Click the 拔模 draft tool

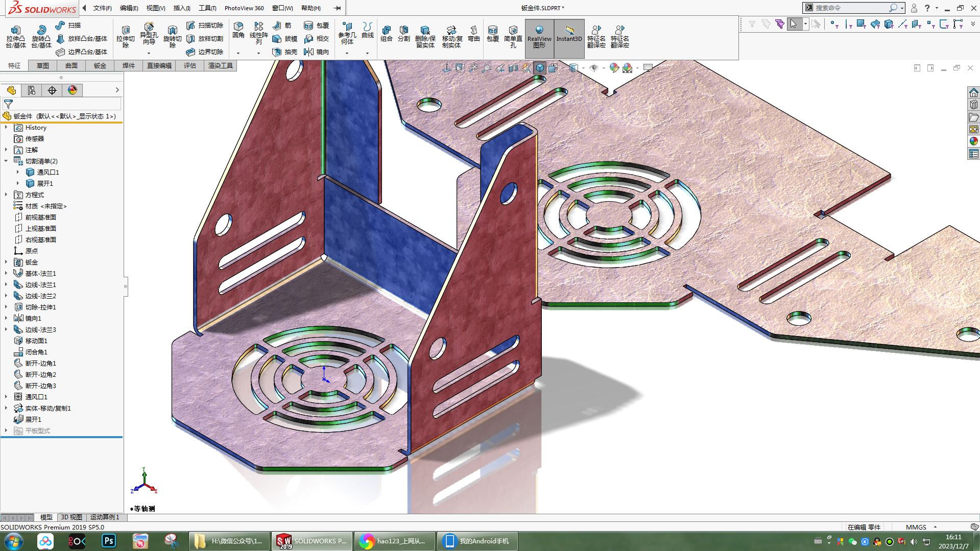[285, 38]
